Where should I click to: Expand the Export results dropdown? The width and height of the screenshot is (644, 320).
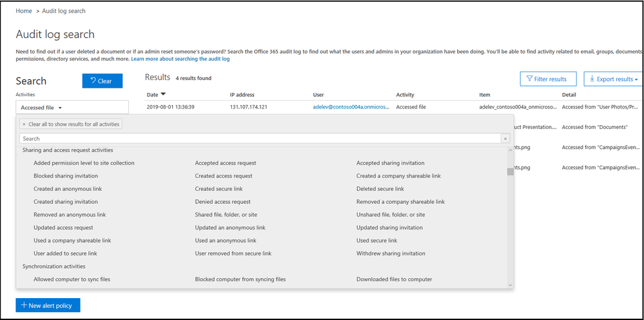[613, 79]
